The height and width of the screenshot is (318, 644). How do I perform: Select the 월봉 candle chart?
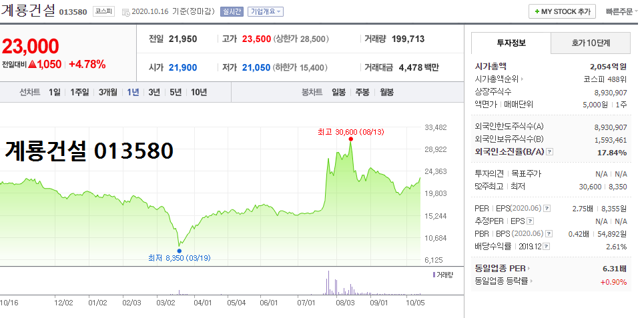pyautogui.click(x=386, y=92)
